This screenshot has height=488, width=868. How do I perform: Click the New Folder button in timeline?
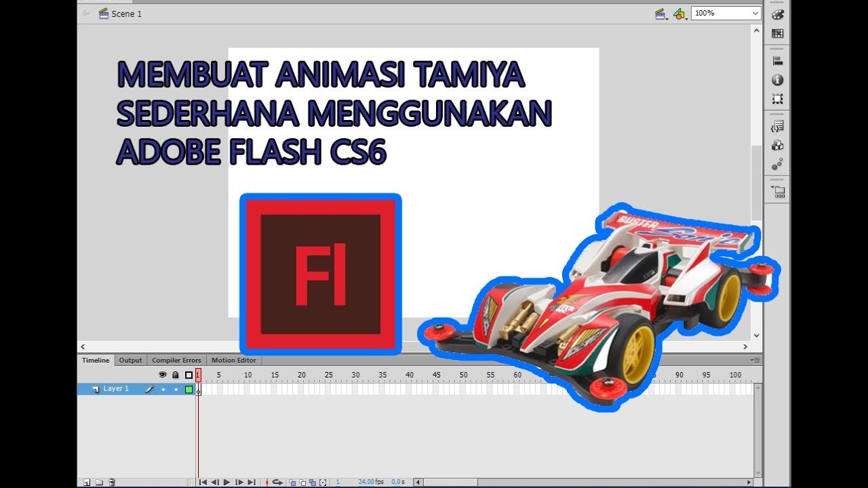[99, 483]
